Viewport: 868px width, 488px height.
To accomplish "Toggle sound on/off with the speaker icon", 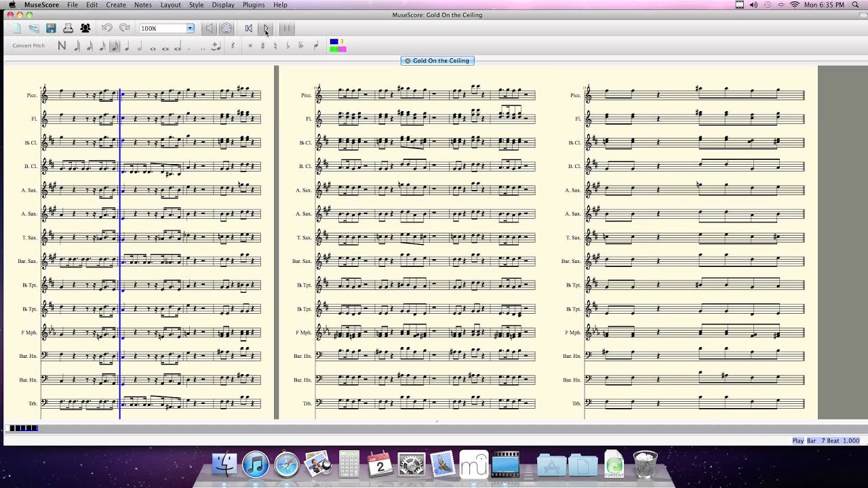I will point(209,28).
